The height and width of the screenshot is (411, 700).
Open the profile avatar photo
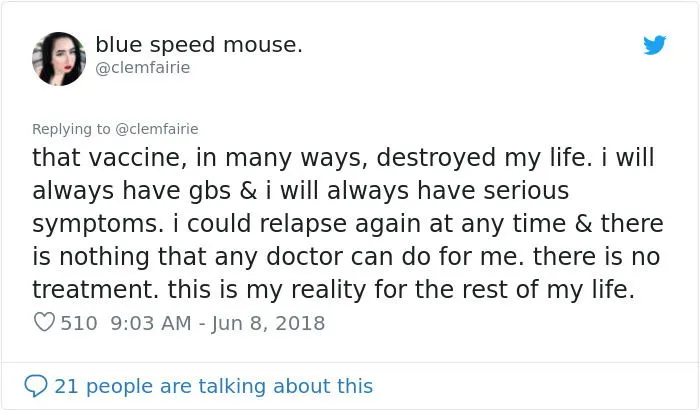[59, 58]
